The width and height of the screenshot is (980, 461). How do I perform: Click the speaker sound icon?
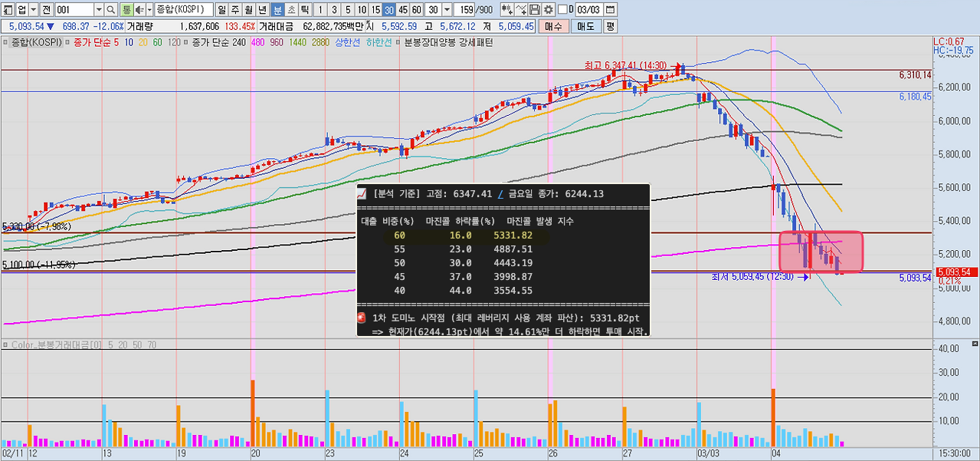pyautogui.click(x=139, y=10)
